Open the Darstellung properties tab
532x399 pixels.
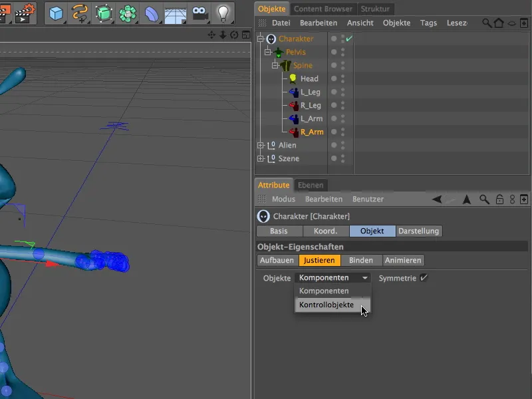pos(419,231)
